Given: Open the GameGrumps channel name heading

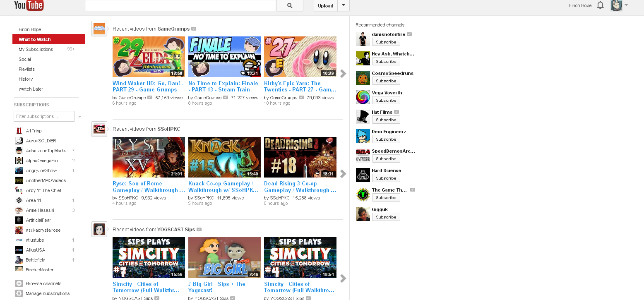Looking at the screenshot, I should (x=173, y=29).
